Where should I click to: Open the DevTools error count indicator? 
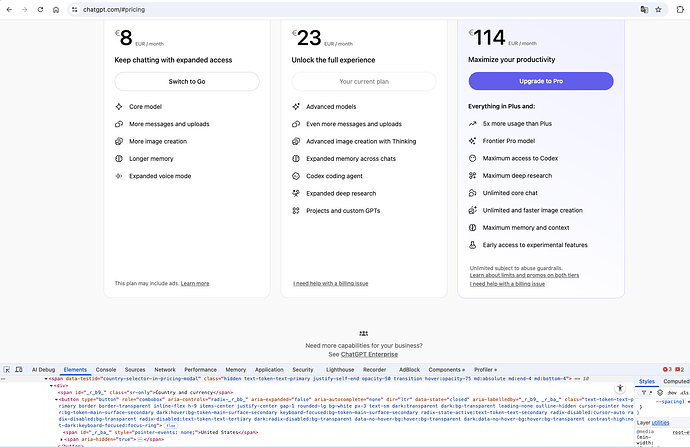[x=667, y=369]
